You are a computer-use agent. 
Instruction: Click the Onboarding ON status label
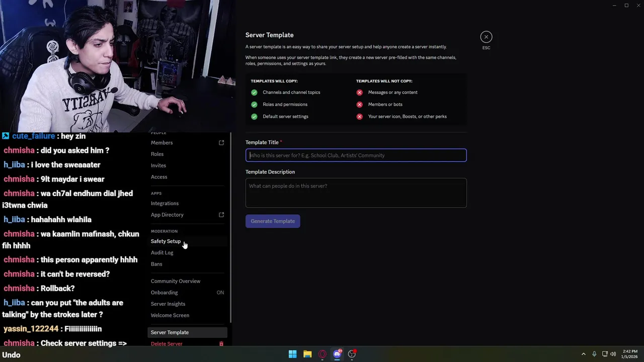pos(220,293)
